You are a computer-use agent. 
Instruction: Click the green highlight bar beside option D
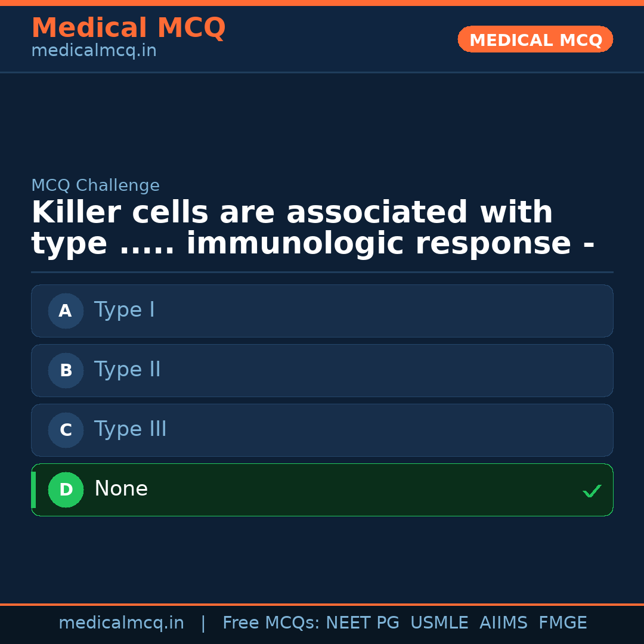(33, 490)
